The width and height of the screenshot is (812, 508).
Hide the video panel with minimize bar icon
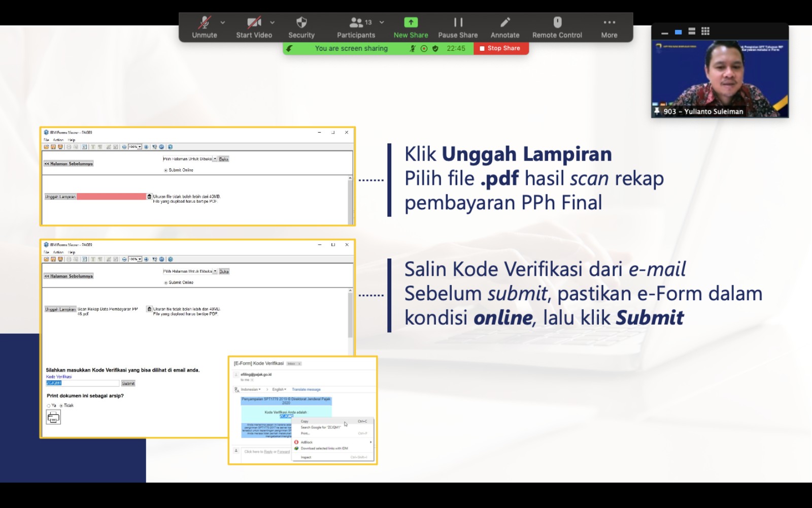click(664, 32)
